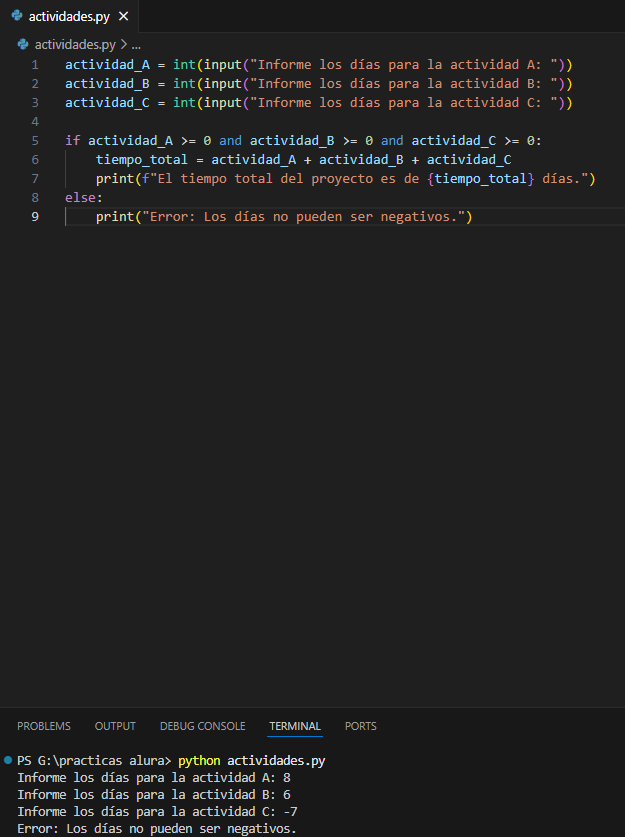Viewport: 625px width, 837px height.
Task: Select the actividades.py editor tab
Action: pos(69,17)
